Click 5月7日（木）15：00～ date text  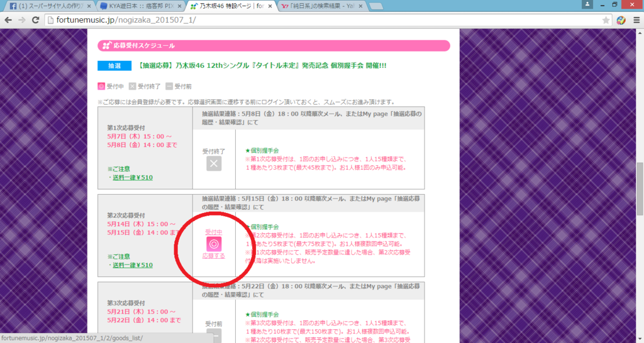pos(140,136)
